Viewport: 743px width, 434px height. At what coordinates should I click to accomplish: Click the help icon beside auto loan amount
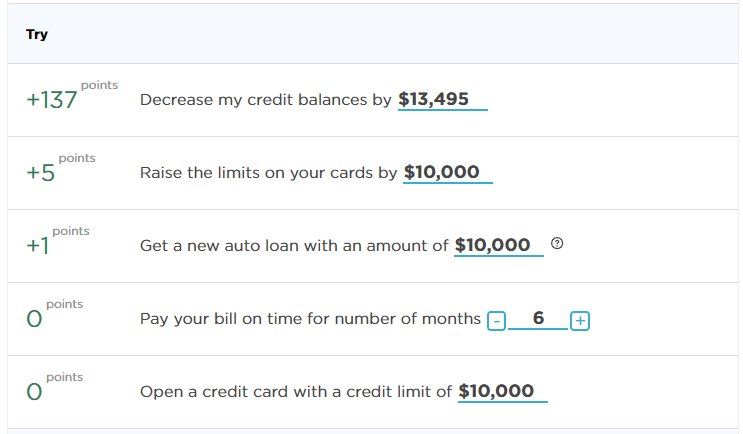(557, 244)
